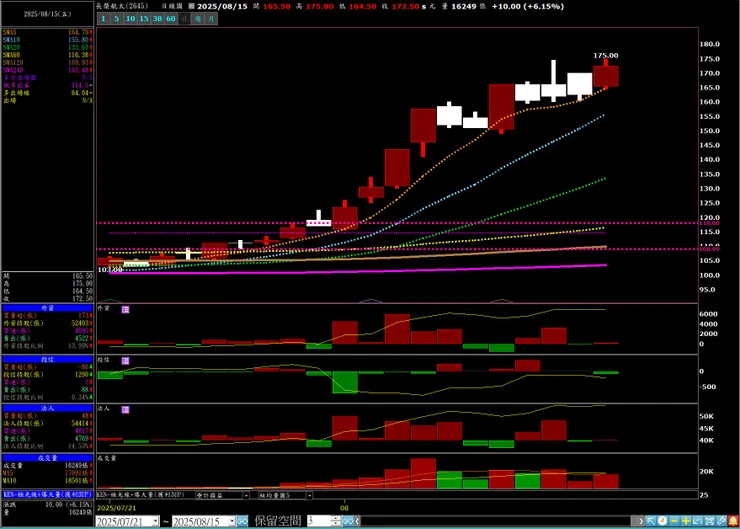Image resolution: width=740 pixels, height=529 pixels.
Task: Open settings icon in 外資 panel
Action: [125, 309]
